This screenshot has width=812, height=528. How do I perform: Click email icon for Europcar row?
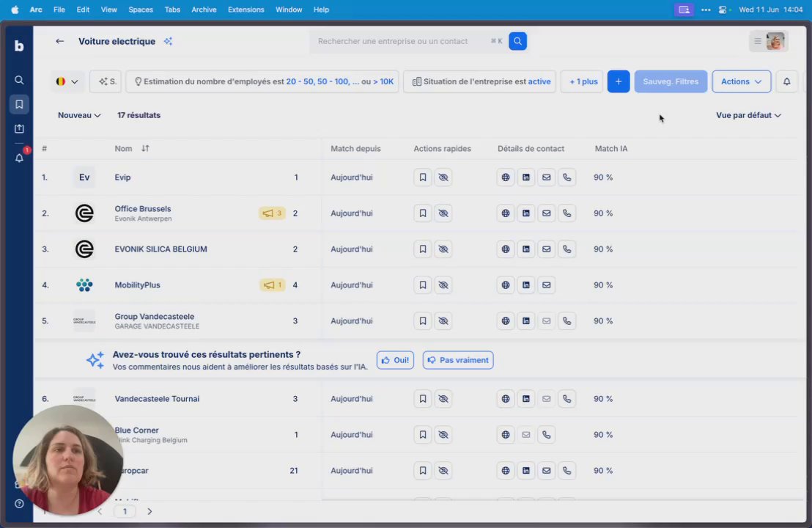pyautogui.click(x=546, y=471)
